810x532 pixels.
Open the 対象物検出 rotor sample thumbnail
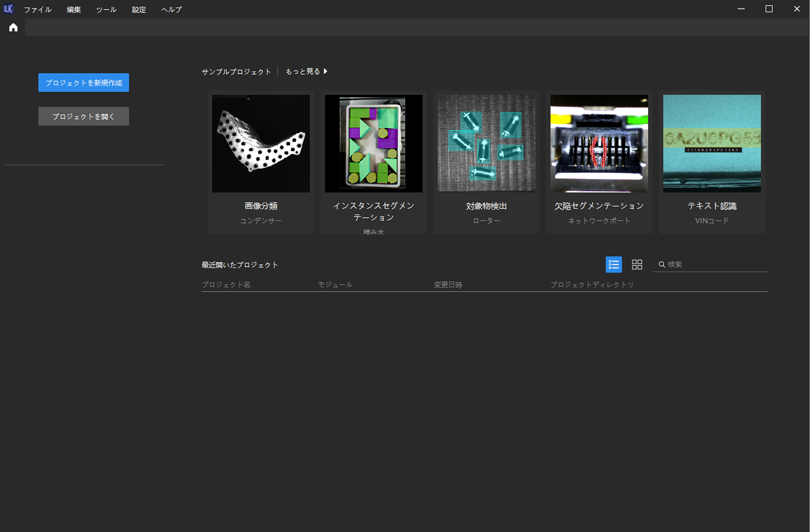[x=486, y=143]
